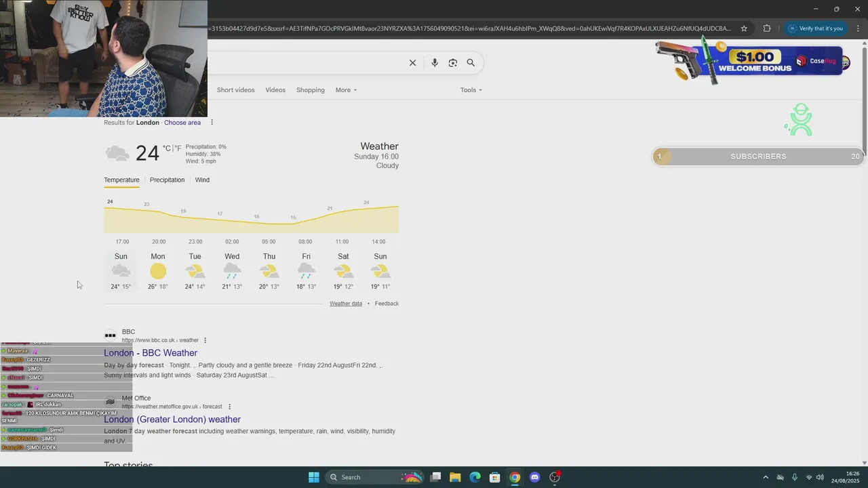
Task: Select Tue forecast day
Action: tap(195, 271)
